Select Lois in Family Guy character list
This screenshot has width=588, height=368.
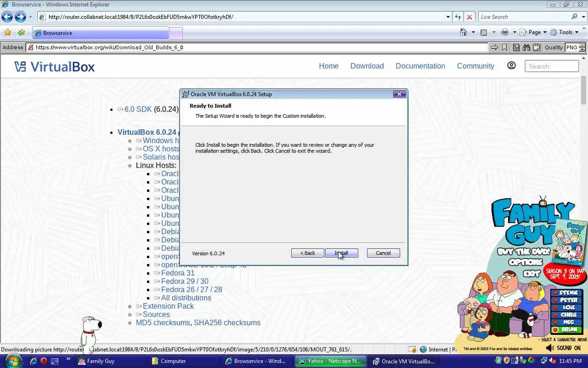pyautogui.click(x=567, y=308)
